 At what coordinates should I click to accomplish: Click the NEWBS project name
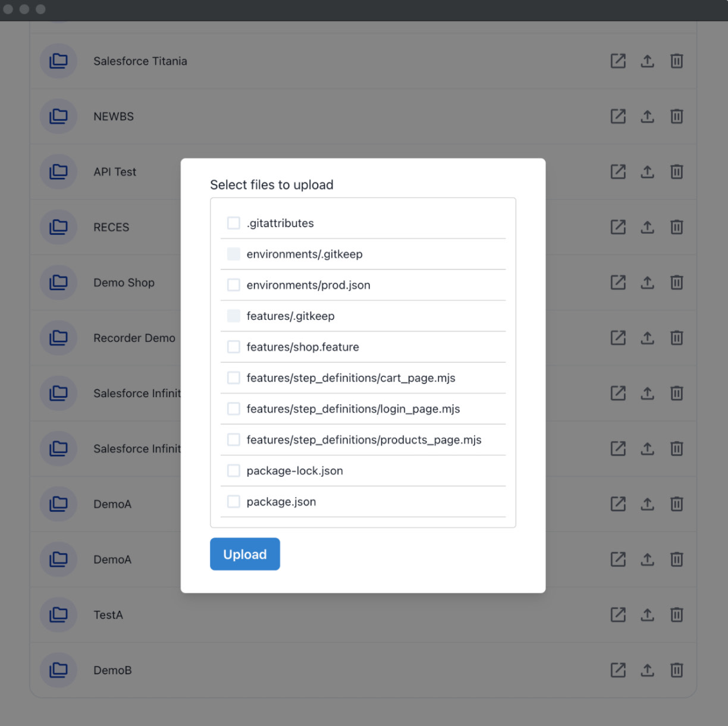[114, 117]
